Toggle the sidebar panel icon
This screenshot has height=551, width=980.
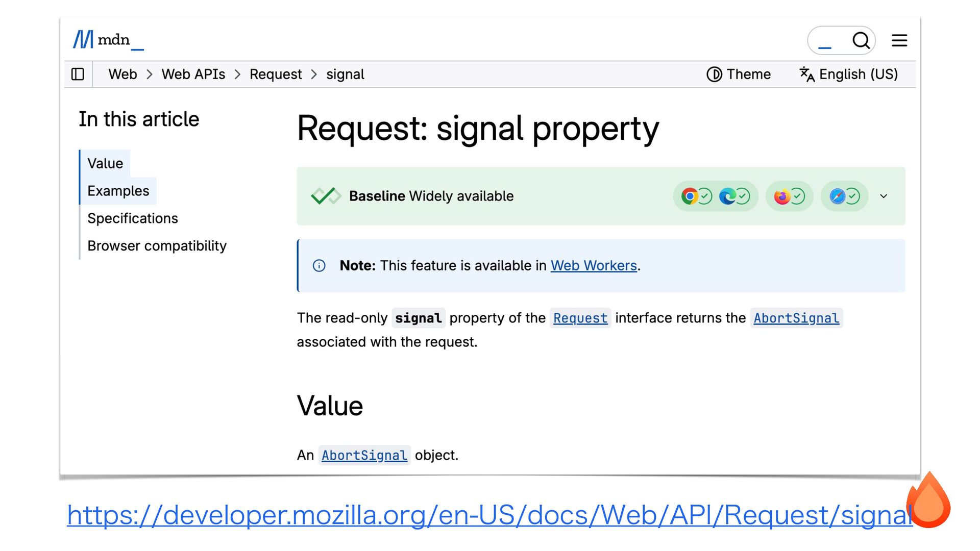pos(78,74)
